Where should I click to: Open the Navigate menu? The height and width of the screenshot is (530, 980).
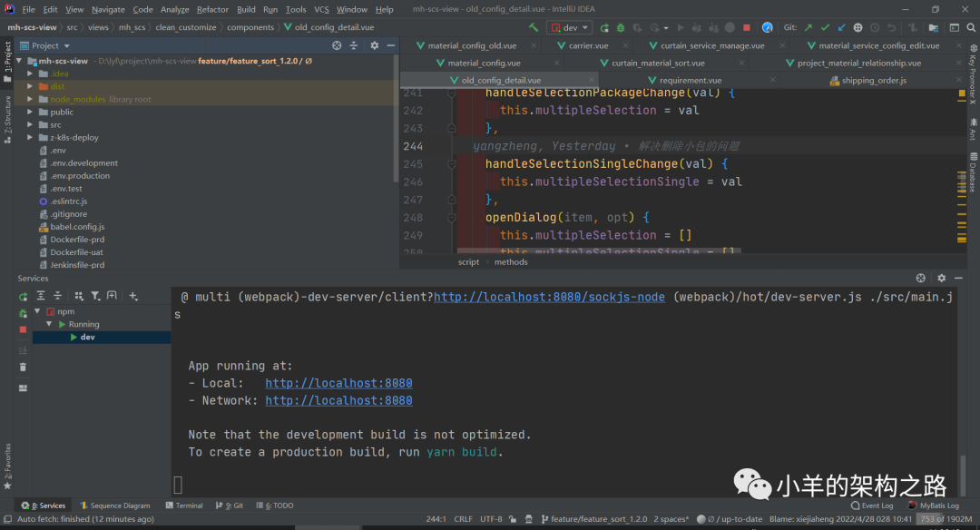tap(107, 9)
